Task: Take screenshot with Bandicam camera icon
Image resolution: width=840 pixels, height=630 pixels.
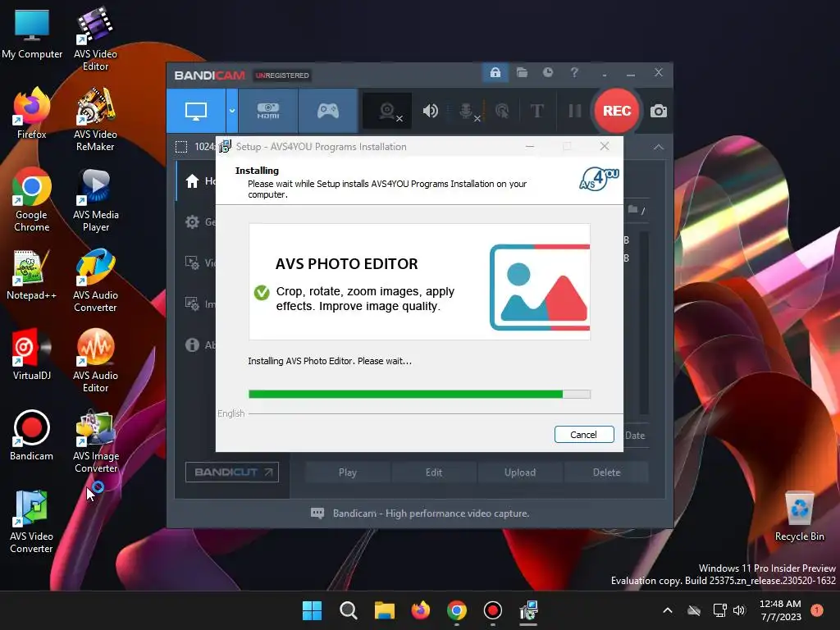Action: point(659,111)
